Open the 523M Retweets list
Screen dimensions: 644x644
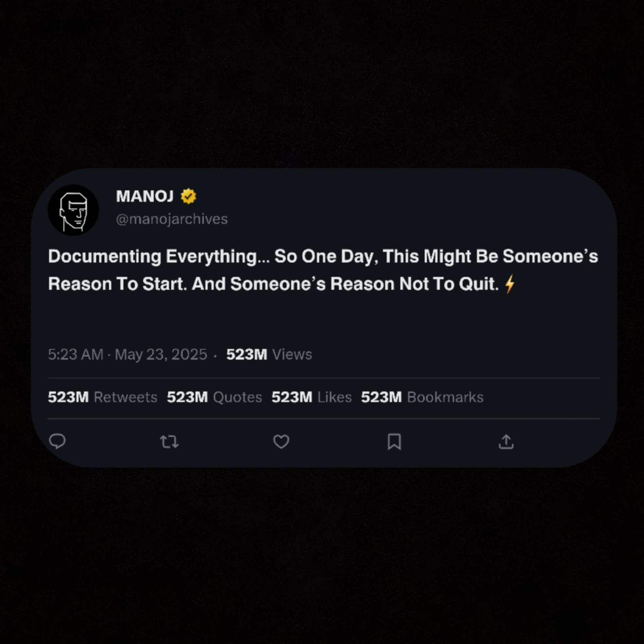102,397
